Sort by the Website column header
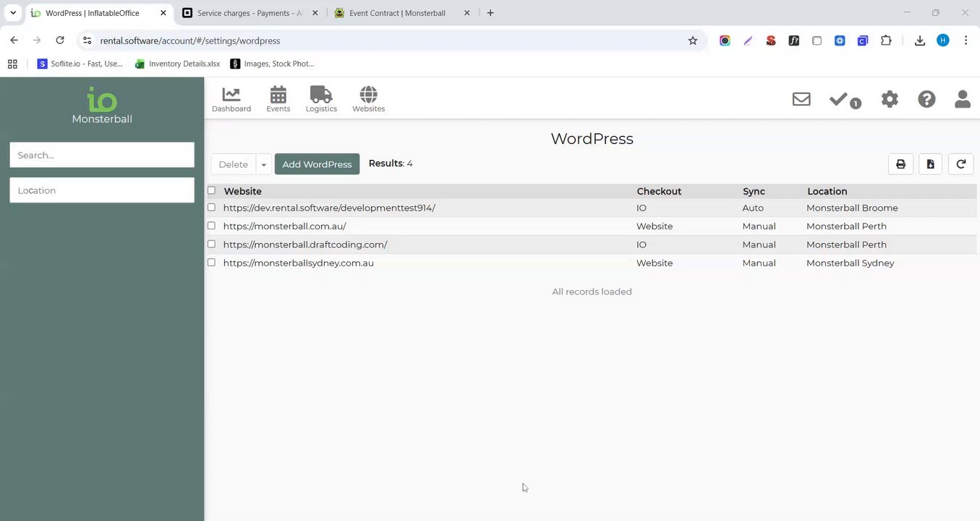The image size is (980, 521). [243, 191]
